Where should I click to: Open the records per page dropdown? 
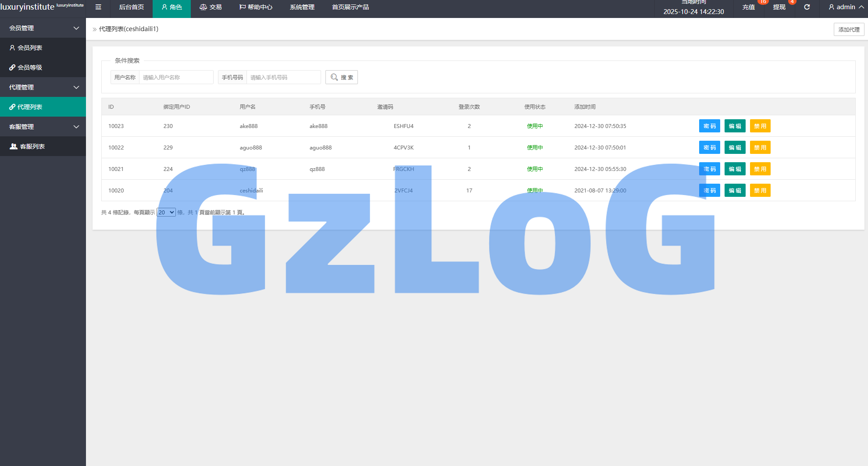(166, 212)
